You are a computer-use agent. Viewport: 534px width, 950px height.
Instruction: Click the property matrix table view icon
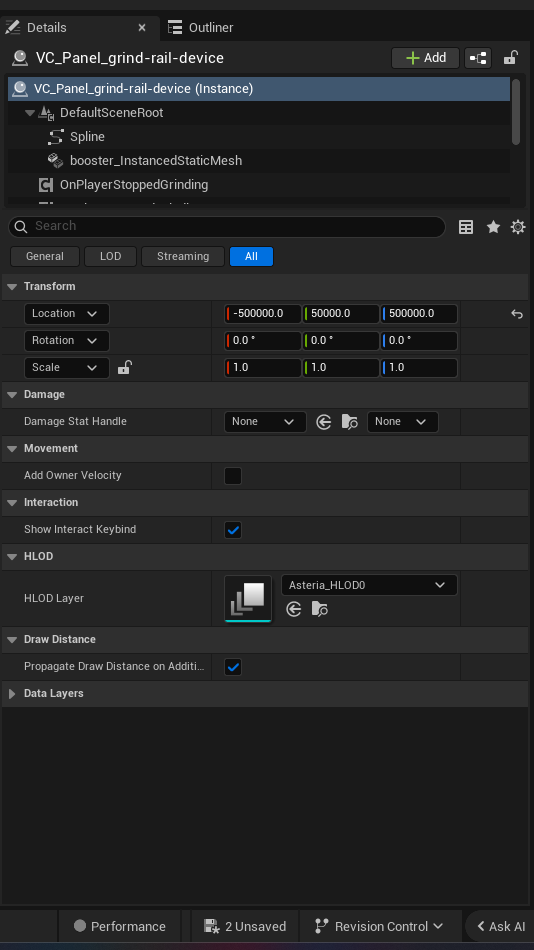(x=466, y=227)
